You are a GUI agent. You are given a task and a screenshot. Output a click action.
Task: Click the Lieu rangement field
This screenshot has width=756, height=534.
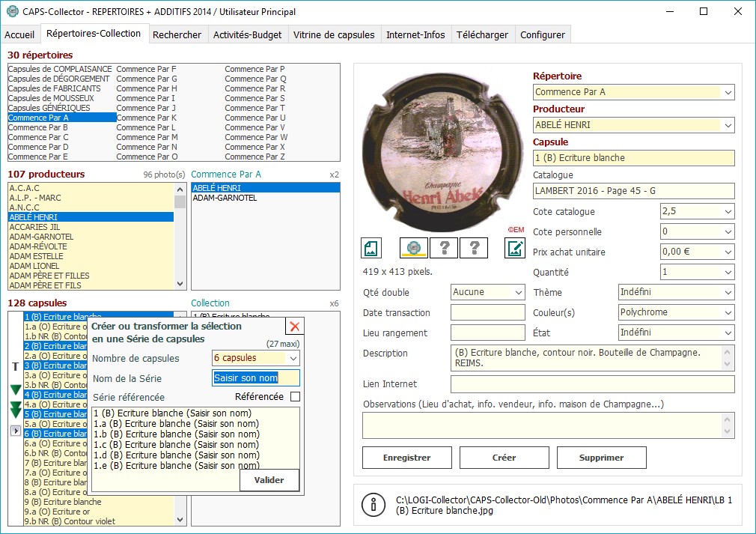click(x=487, y=333)
